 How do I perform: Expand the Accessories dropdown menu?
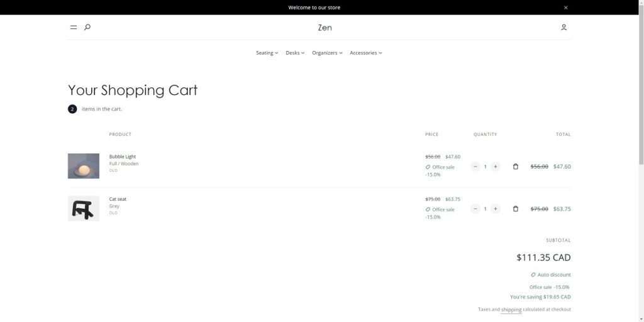(365, 53)
